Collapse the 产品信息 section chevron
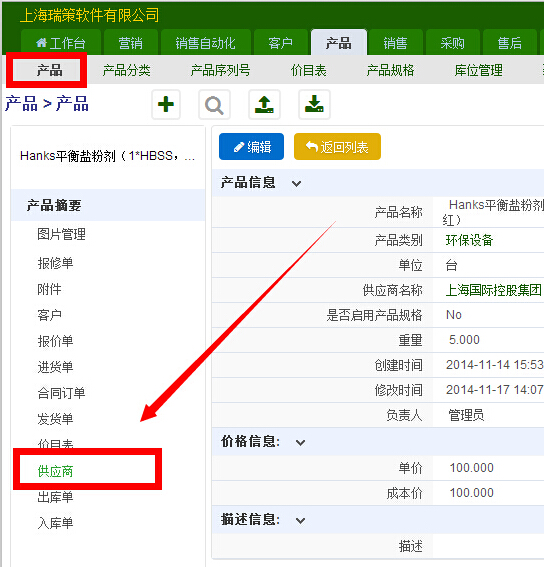This screenshot has height=567, width=544. pyautogui.click(x=297, y=184)
